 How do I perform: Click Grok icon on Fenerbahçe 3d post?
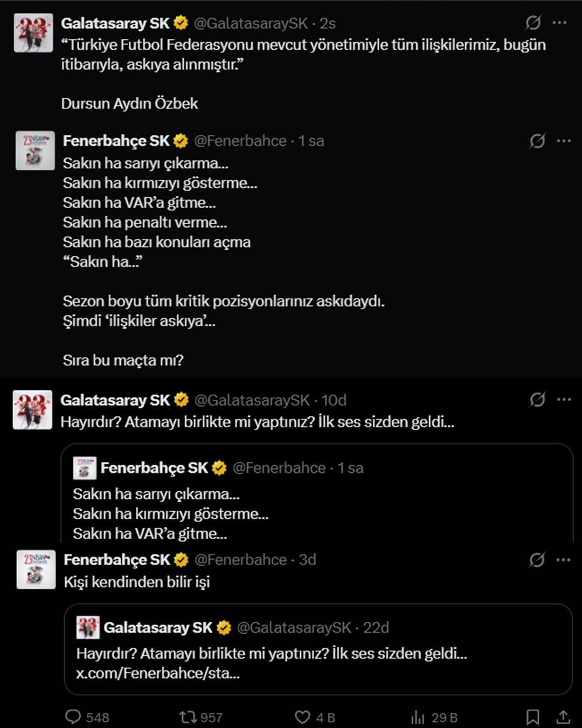(x=537, y=560)
